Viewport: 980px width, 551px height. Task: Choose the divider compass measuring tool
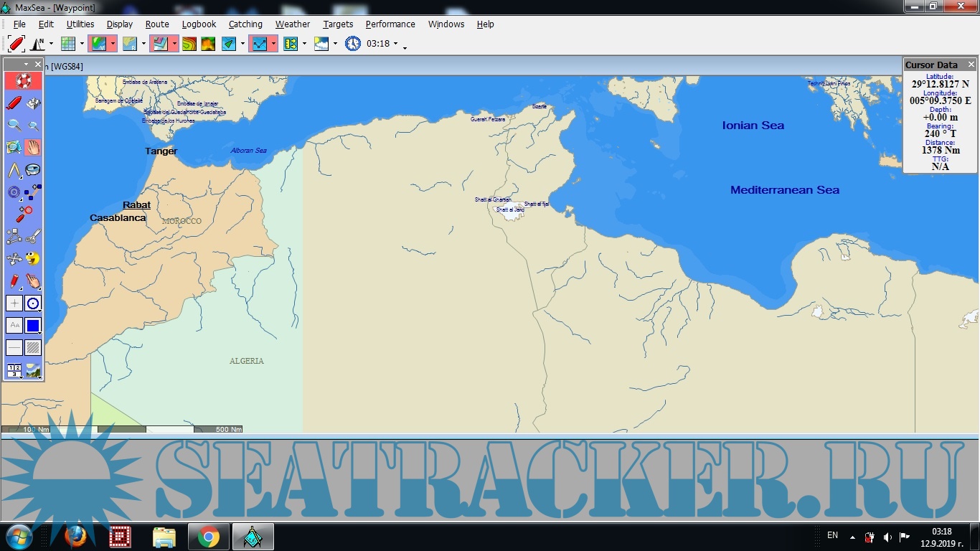tap(14, 170)
